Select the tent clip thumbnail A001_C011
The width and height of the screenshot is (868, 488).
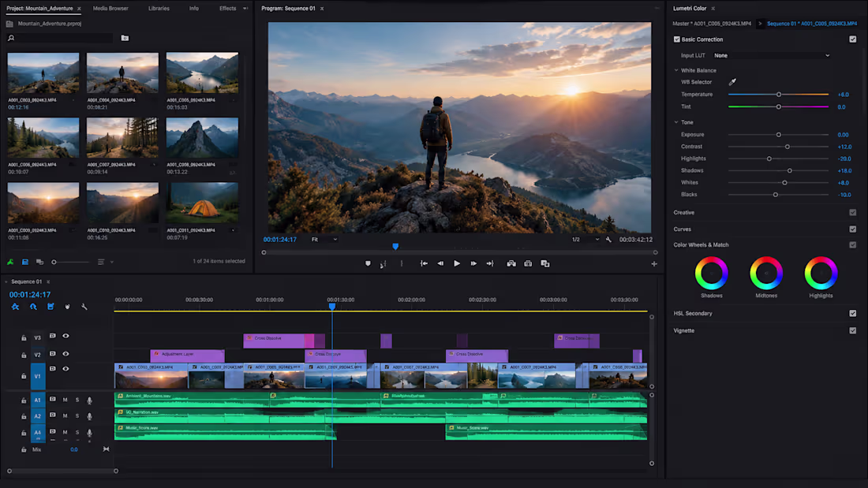tap(203, 203)
